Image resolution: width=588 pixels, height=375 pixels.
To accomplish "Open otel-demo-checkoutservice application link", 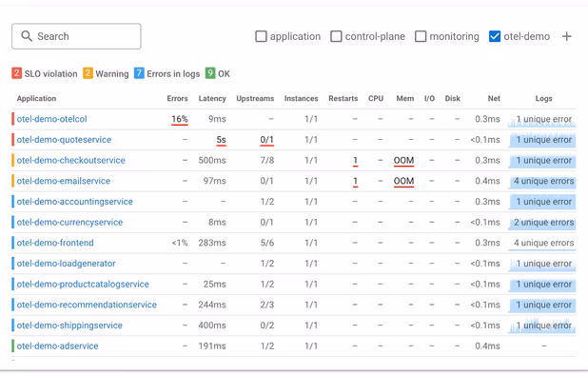I will coord(70,161).
